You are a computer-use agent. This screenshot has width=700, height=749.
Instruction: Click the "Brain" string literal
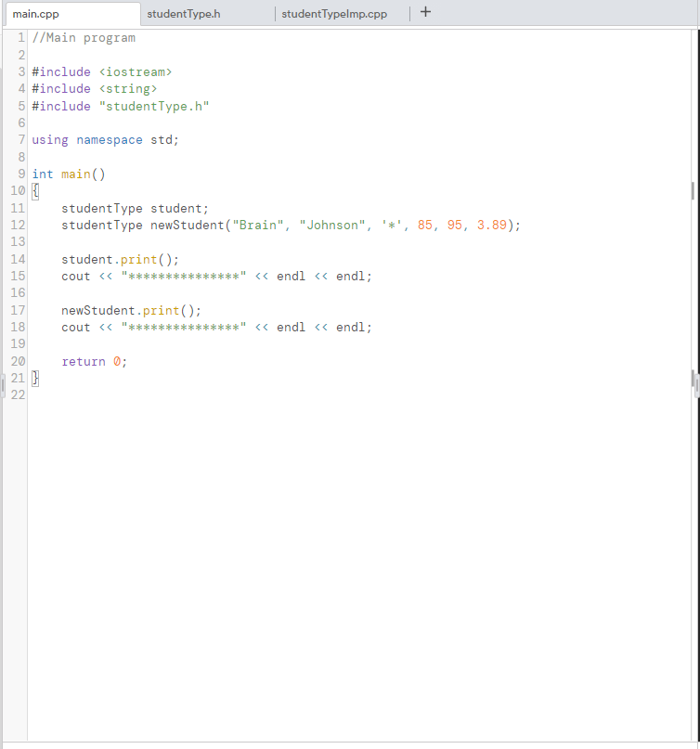coord(257,225)
